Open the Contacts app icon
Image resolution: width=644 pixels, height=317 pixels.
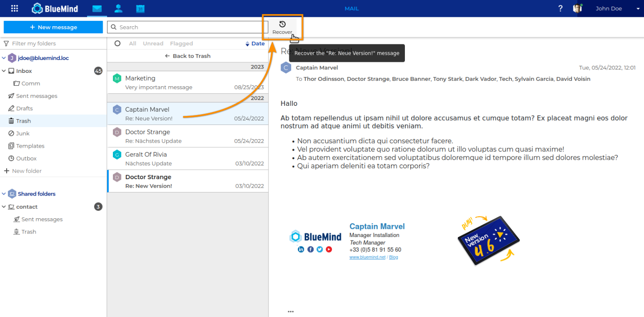pyautogui.click(x=119, y=8)
